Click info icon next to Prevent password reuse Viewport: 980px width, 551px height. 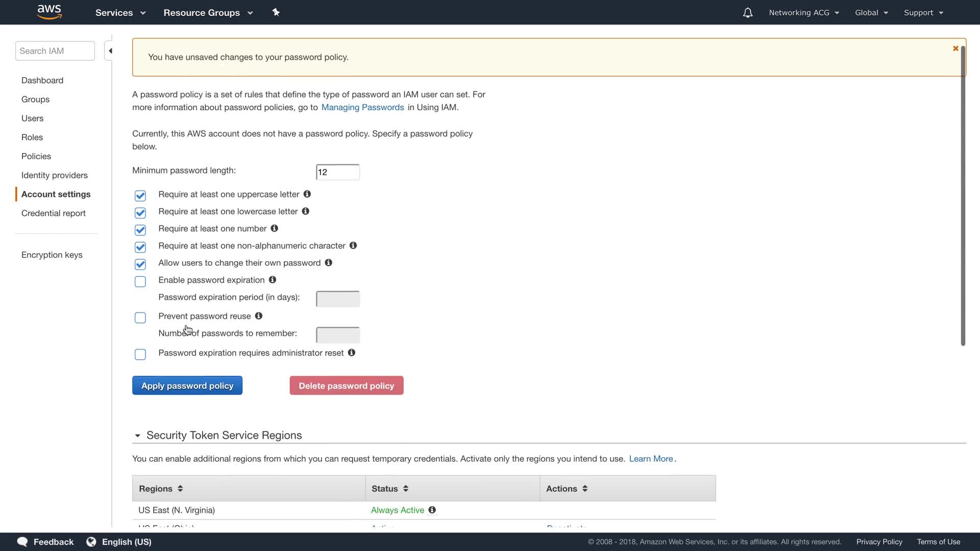pyautogui.click(x=259, y=316)
